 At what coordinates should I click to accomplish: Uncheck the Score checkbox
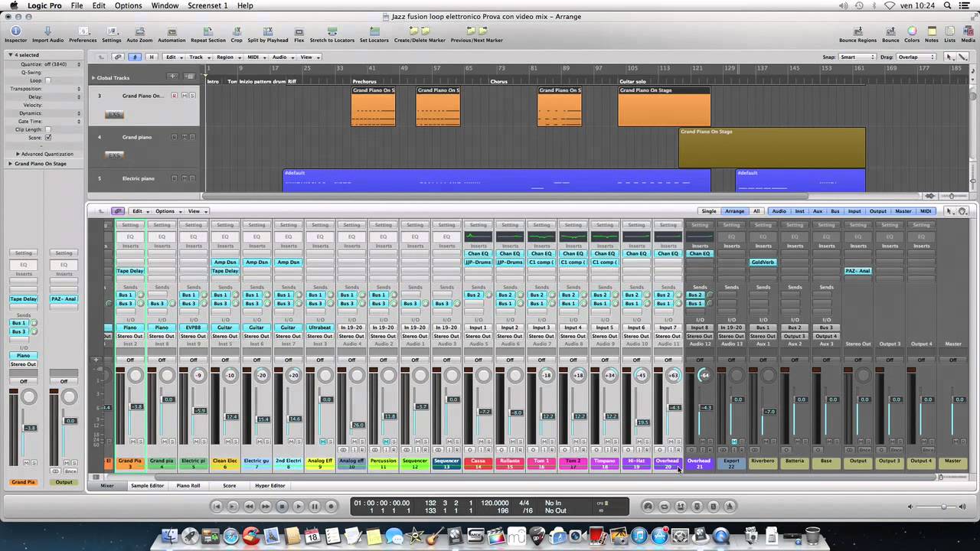click(x=47, y=138)
